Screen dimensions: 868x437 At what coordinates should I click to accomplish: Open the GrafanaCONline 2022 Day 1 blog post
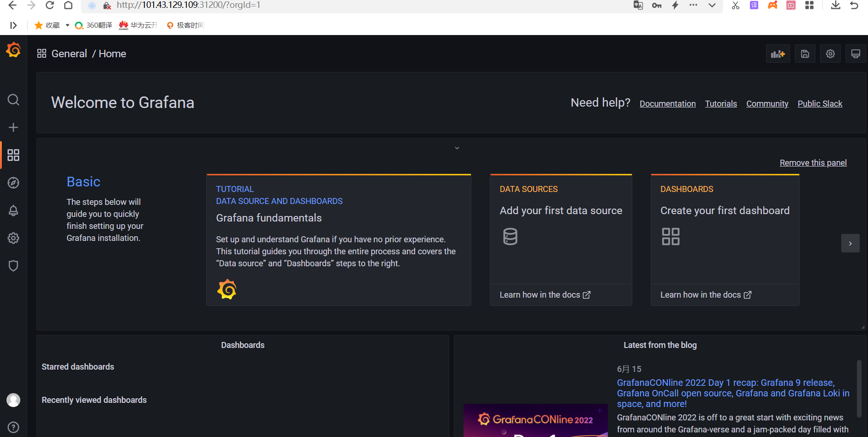tap(733, 393)
